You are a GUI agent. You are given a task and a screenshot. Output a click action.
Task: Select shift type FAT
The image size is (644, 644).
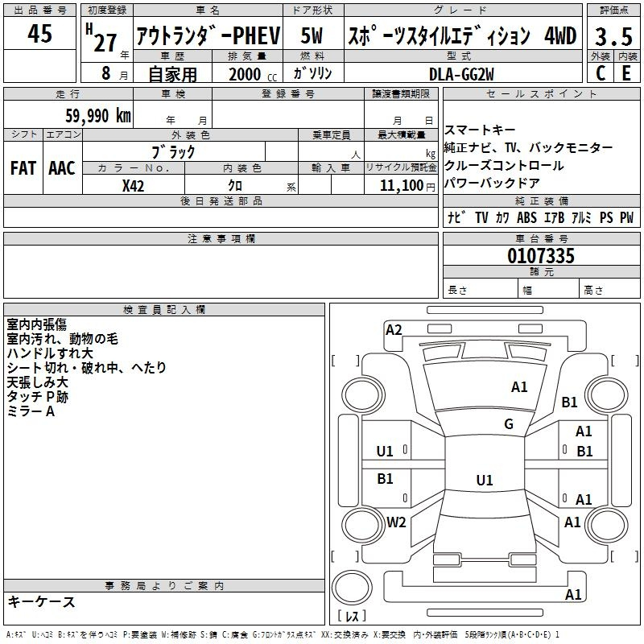(23, 168)
